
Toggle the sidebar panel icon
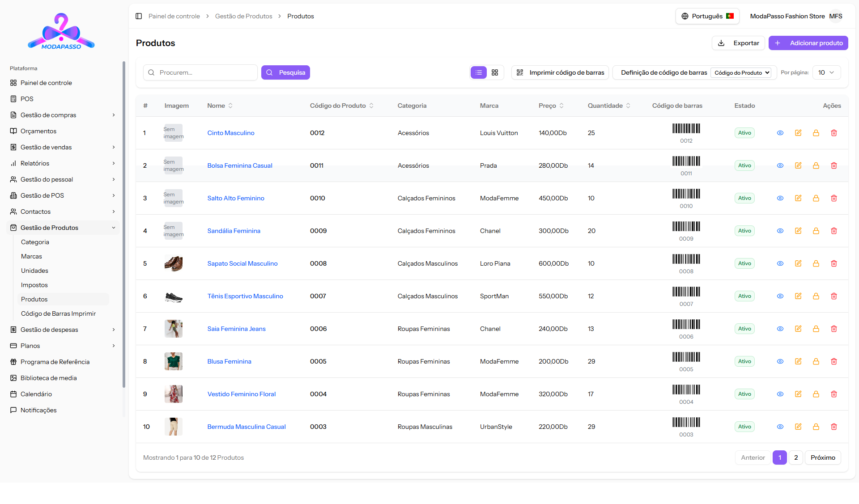click(x=139, y=16)
